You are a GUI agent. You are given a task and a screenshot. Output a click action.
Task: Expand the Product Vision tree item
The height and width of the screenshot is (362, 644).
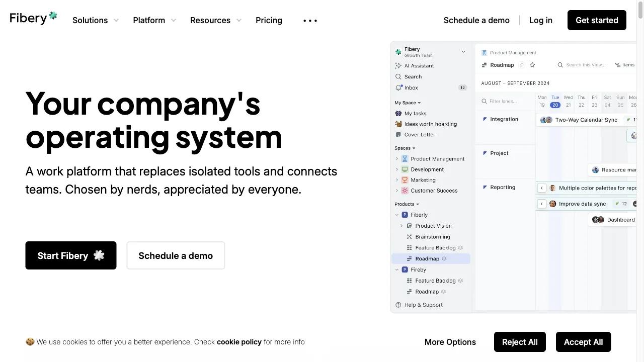pyautogui.click(x=401, y=226)
